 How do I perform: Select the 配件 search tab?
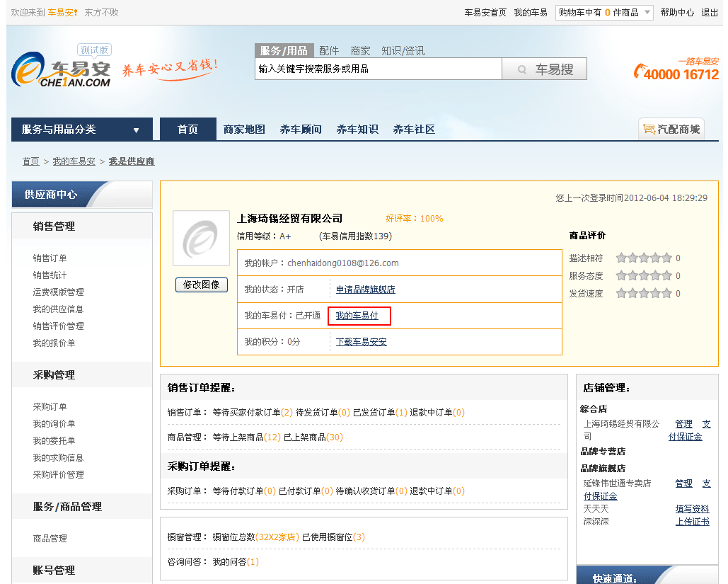(329, 51)
